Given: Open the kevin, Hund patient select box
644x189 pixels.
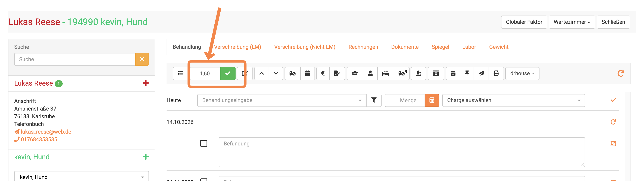Looking at the screenshot, I should (81, 177).
